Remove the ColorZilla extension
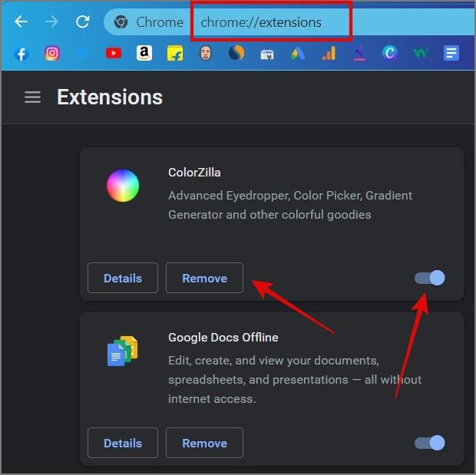 [x=205, y=278]
